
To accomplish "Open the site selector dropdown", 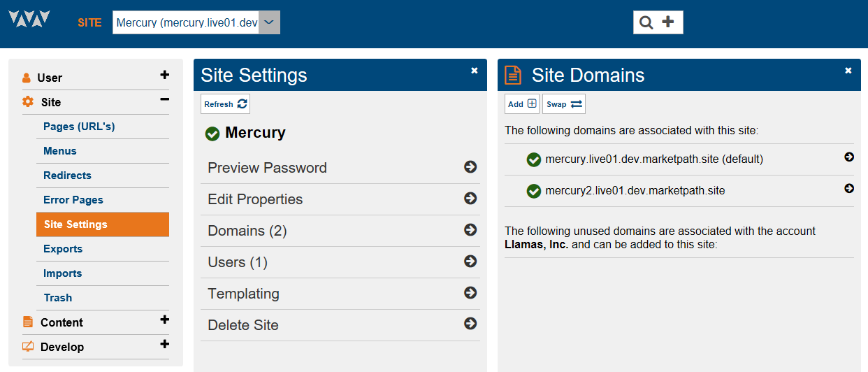I will 270,22.
